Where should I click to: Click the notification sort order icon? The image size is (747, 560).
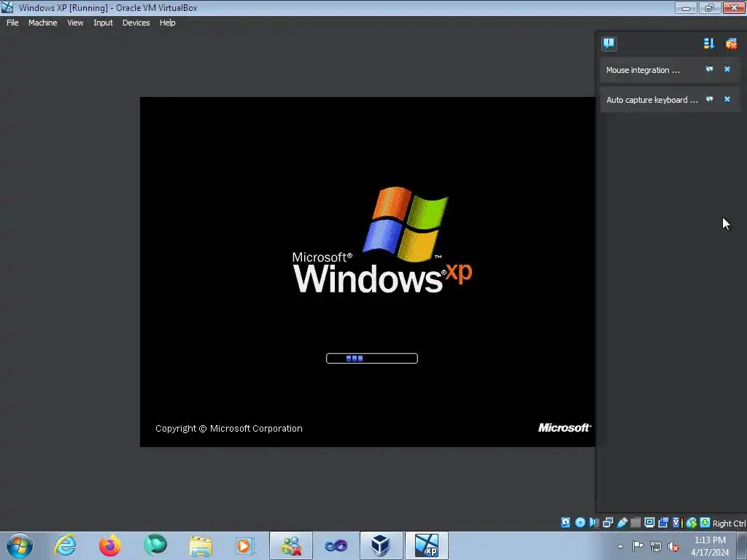tap(709, 44)
